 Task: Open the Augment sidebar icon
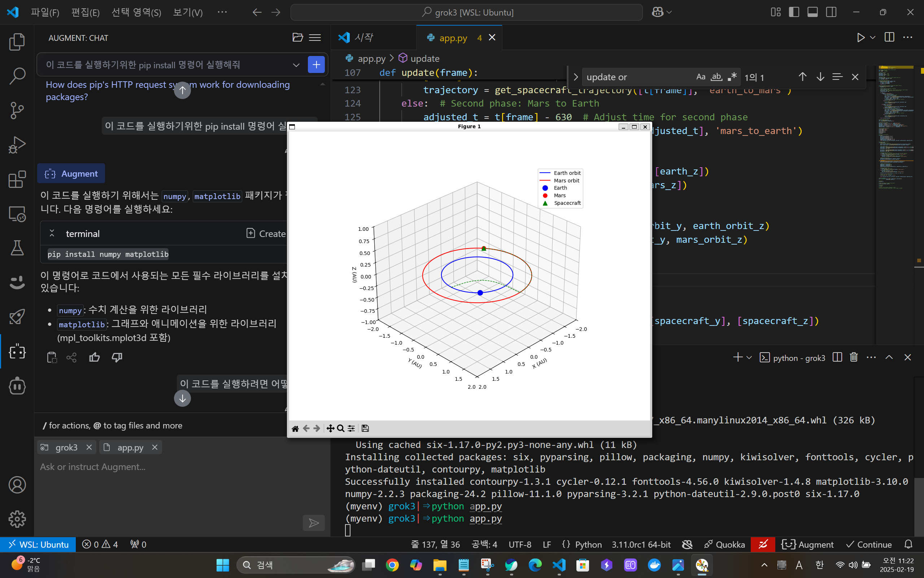pyautogui.click(x=17, y=351)
